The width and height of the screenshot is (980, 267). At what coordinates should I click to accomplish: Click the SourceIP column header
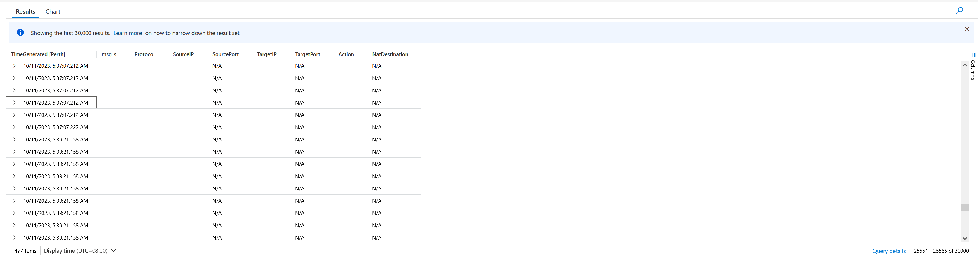(183, 54)
